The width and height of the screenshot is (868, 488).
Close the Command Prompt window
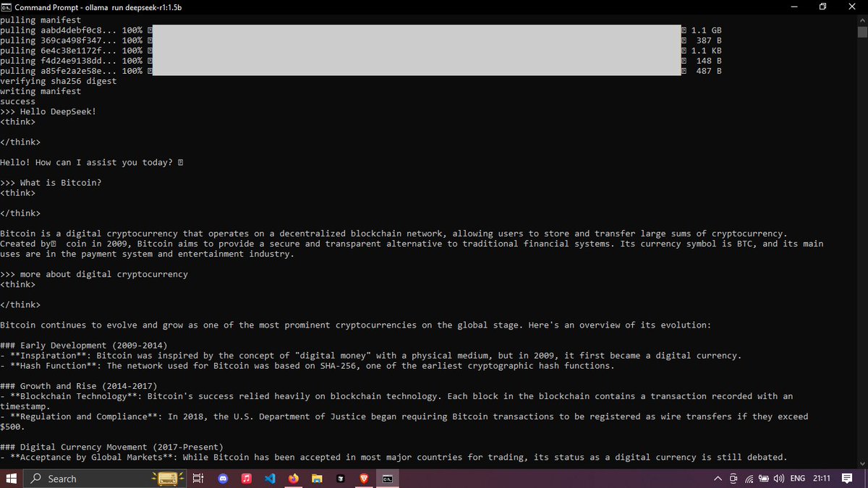click(x=853, y=7)
